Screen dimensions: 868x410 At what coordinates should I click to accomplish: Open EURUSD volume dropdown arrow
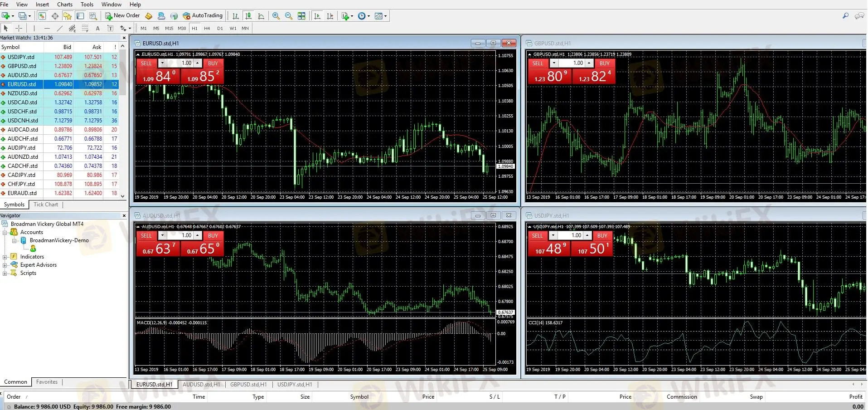click(162, 63)
